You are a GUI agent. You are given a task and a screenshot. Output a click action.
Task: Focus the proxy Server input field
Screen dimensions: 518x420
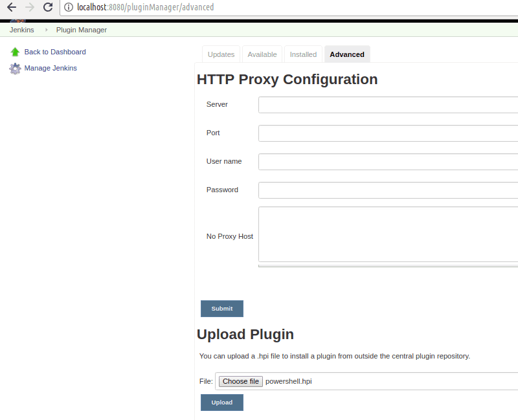click(388, 105)
